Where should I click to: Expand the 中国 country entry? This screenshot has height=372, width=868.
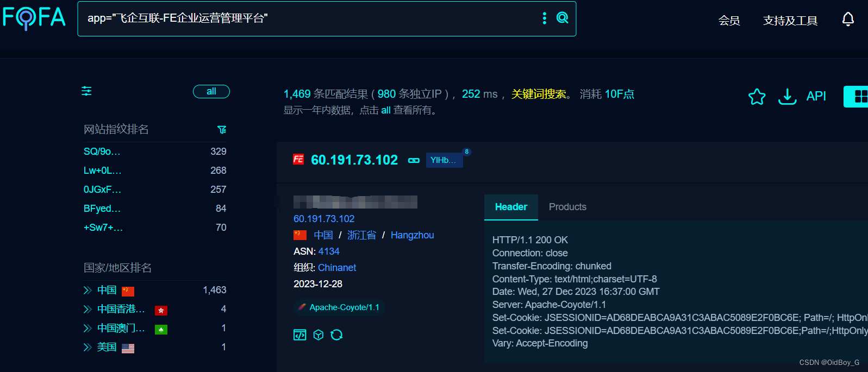tap(87, 291)
